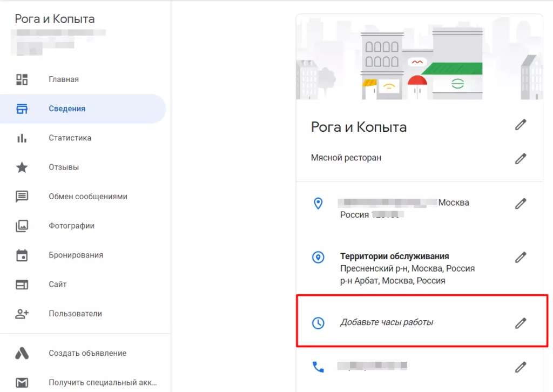Edit Территории обслуживания with its pencil icon
This screenshot has width=553, height=392.
tap(520, 258)
